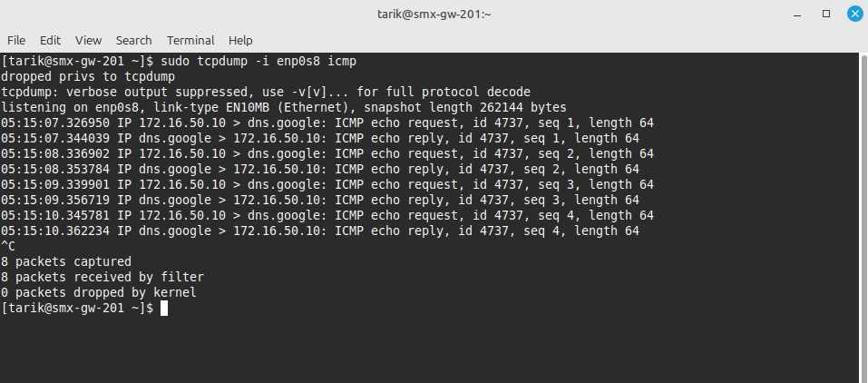The height and width of the screenshot is (383, 868).
Task: Click the "listening on enp0s8" output line
Action: (284, 107)
